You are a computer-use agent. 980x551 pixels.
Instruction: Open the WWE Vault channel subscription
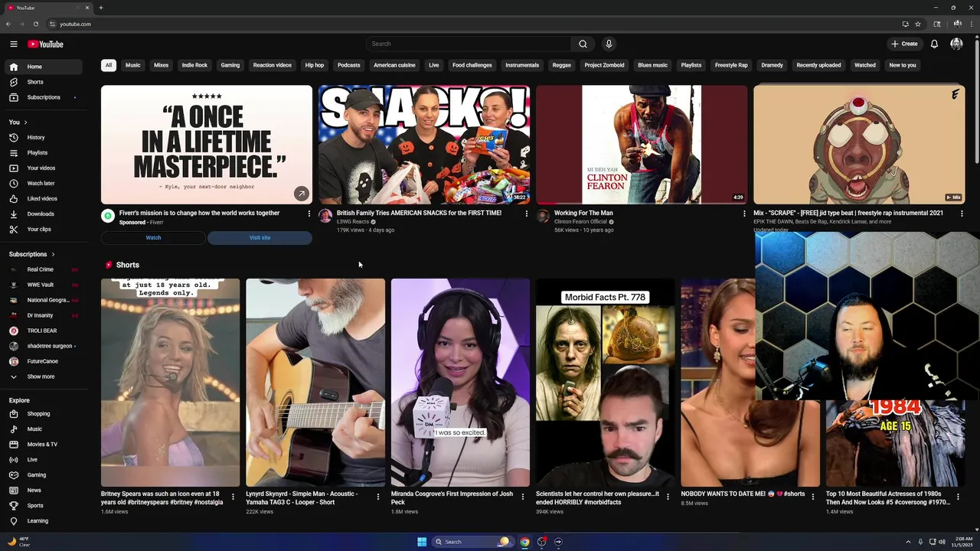tap(43, 285)
